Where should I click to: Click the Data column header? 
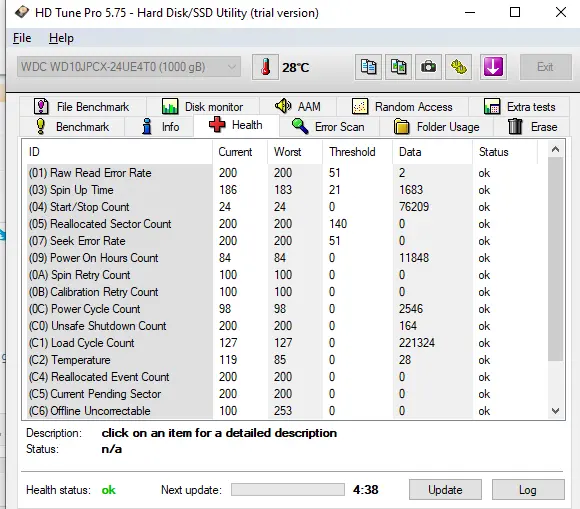[x=432, y=152]
